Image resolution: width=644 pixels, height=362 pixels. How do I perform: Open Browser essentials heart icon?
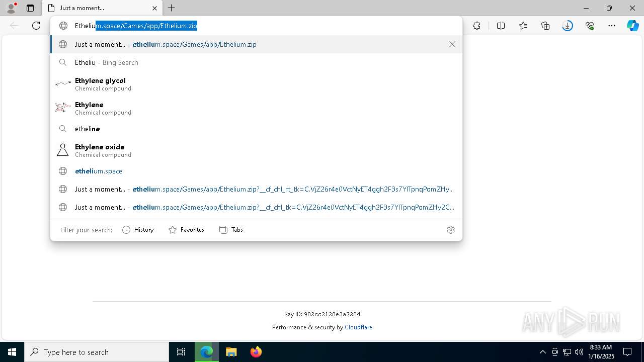(x=590, y=26)
